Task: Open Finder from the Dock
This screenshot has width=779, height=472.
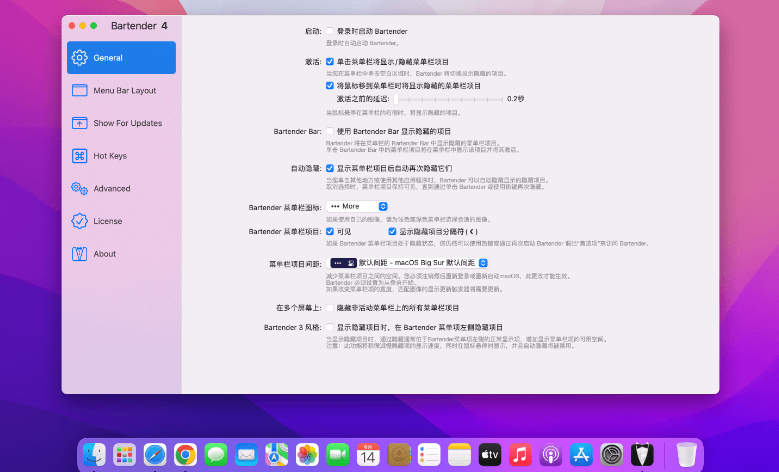Action: coord(94,455)
